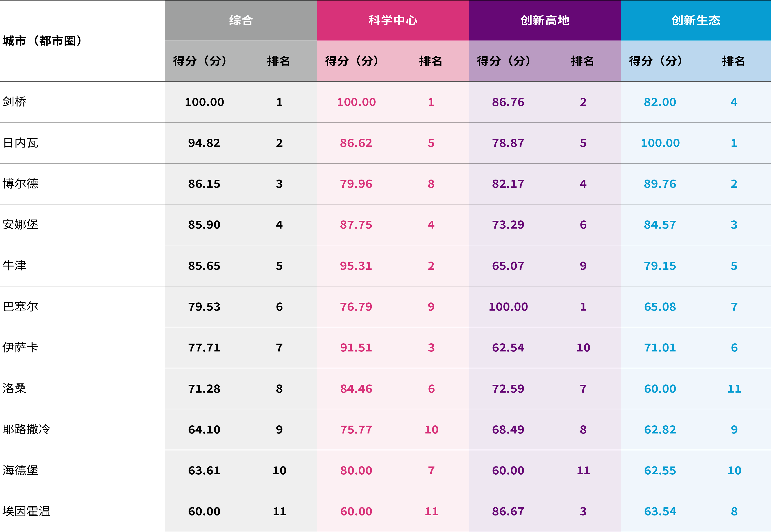Click 博尔德's 创新生态 score 89.76
771x532 pixels.
(660, 184)
